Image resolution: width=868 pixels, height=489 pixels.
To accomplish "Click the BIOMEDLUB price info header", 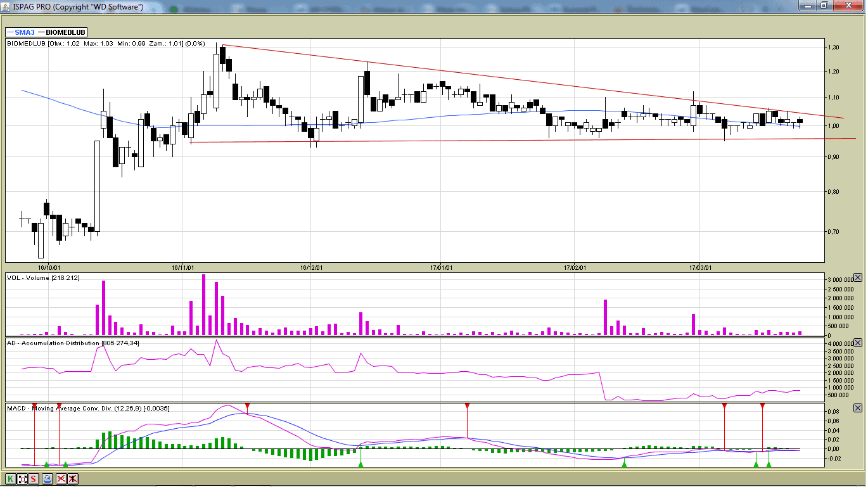I will (106, 44).
